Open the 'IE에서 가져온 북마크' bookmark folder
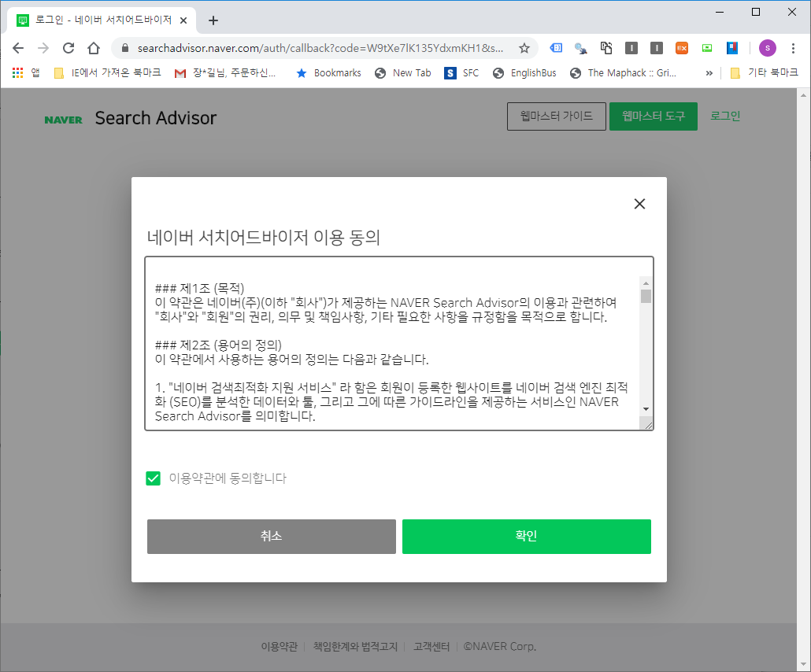 (x=108, y=73)
